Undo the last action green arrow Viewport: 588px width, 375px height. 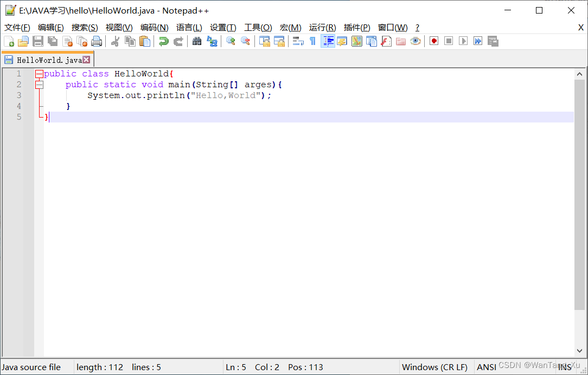tap(163, 41)
